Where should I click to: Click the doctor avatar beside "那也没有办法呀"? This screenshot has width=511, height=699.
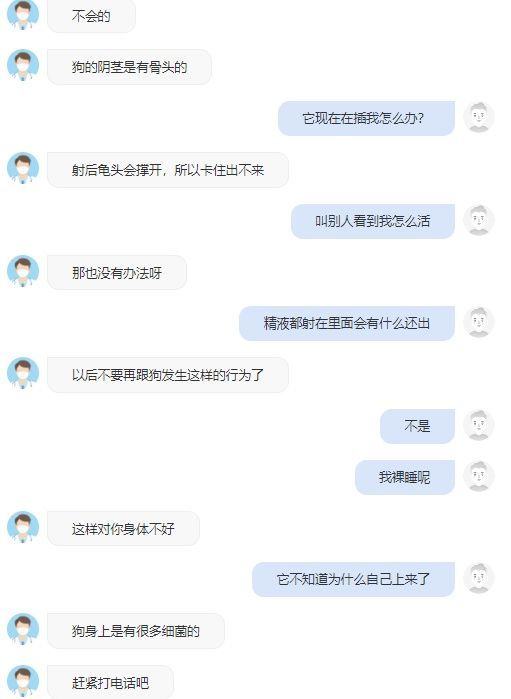coord(23,271)
